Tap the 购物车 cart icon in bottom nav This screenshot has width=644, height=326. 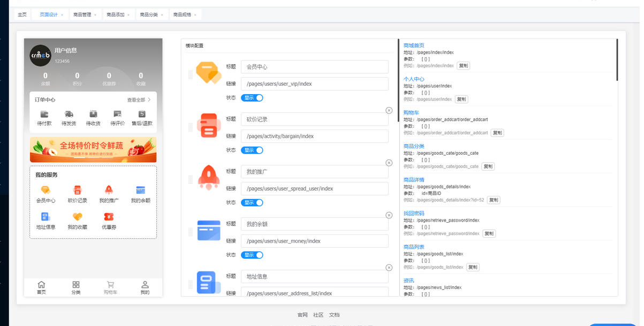point(110,285)
